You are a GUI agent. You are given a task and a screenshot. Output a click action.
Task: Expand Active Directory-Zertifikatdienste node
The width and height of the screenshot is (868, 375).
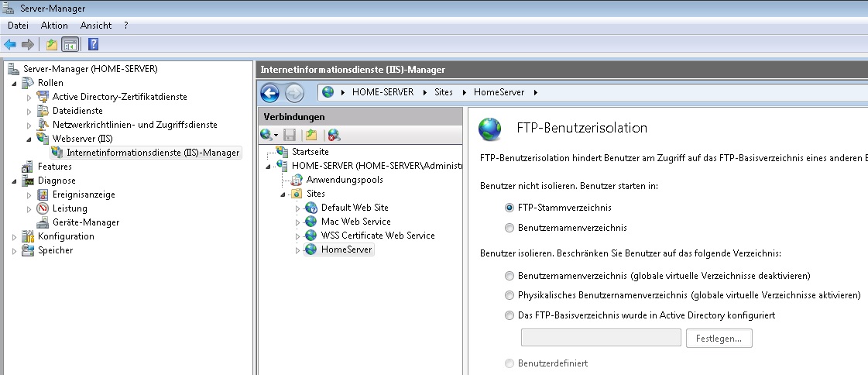pyautogui.click(x=29, y=97)
